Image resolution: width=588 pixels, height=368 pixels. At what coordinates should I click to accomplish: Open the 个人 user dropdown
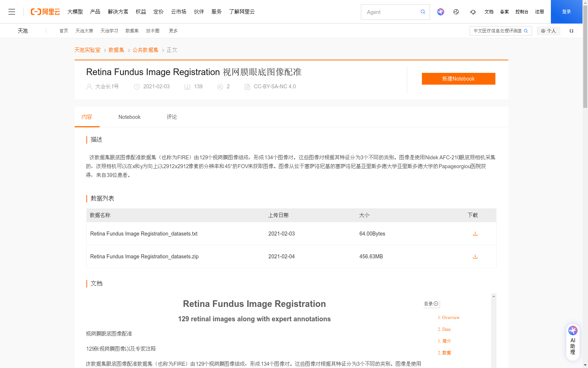(548, 31)
